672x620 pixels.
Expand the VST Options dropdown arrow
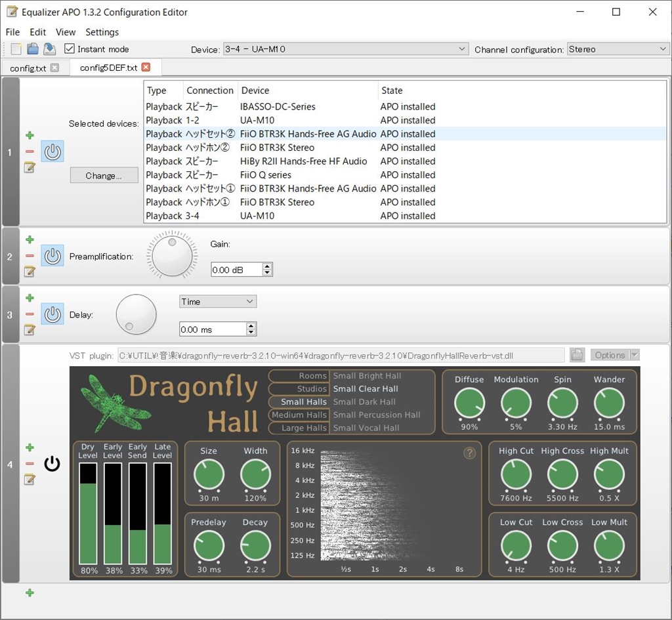(635, 355)
